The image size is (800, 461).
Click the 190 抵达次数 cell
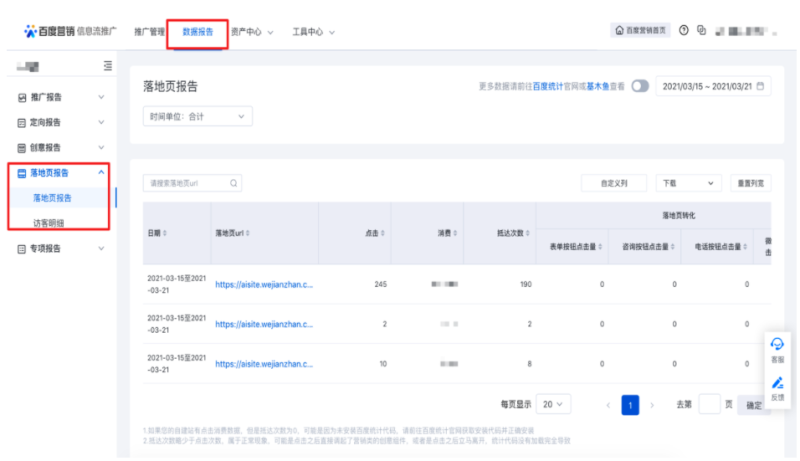pyautogui.click(x=526, y=285)
